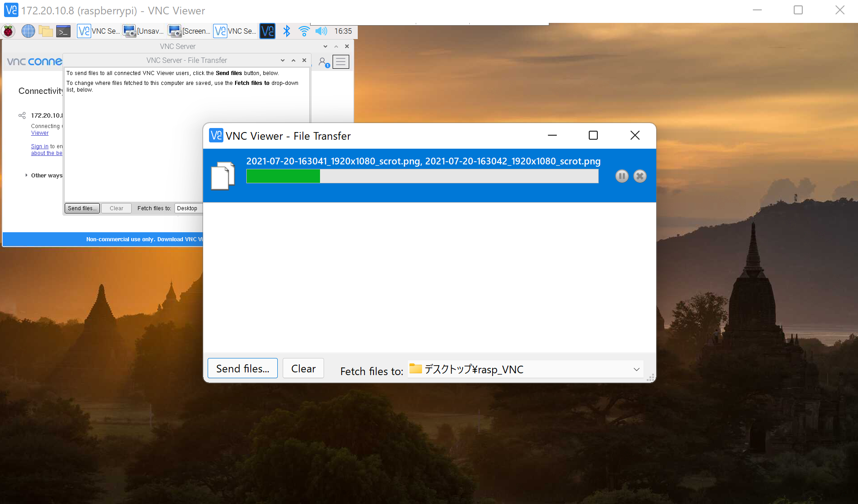Image resolution: width=858 pixels, height=504 pixels.
Task: Open the デスクトップ¥rasp_VNC destination dropdown
Action: [636, 369]
